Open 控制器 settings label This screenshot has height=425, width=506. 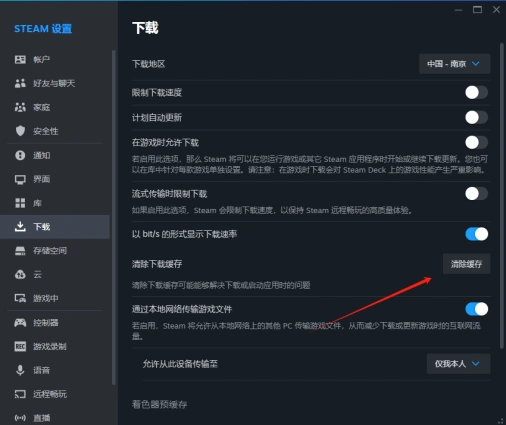[46, 322]
